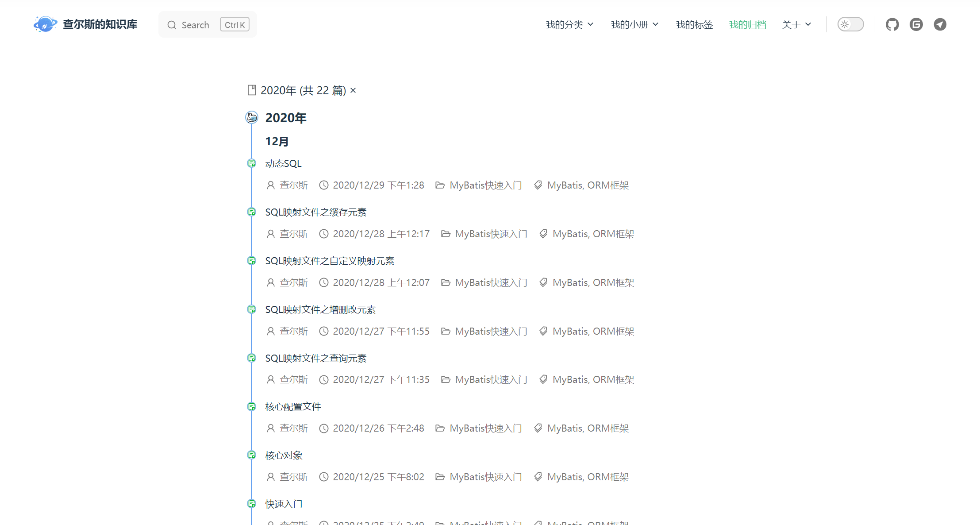The image size is (980, 525).
Task: Select the 我的归档 nav item
Action: coord(747,24)
